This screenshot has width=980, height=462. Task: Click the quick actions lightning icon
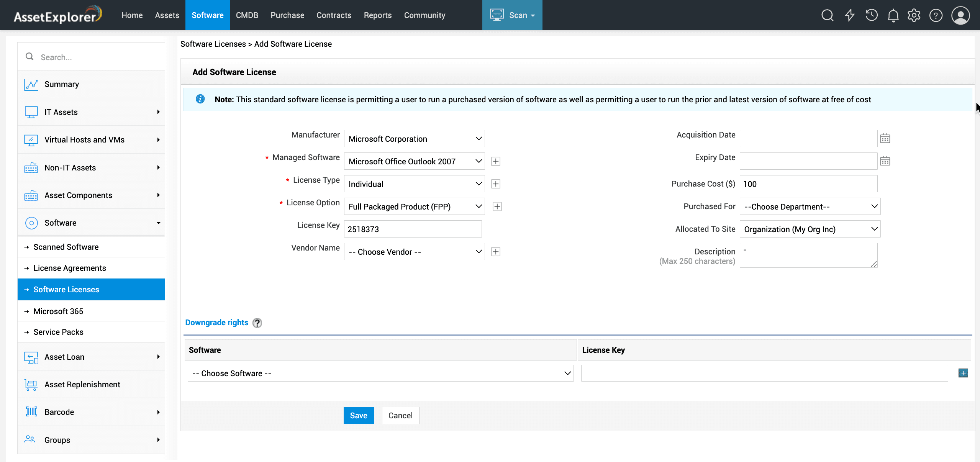click(850, 15)
